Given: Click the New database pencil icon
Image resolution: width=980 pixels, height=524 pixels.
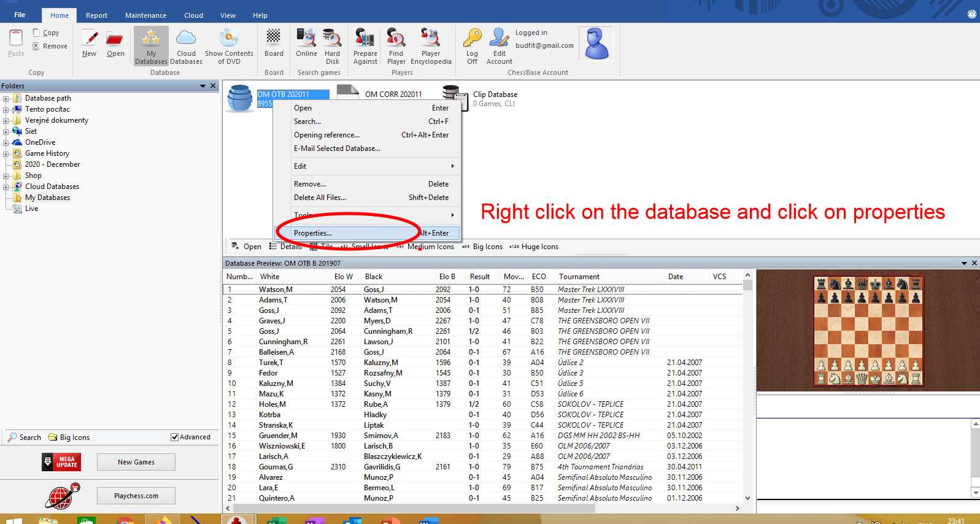Looking at the screenshot, I should pyautogui.click(x=90, y=39).
